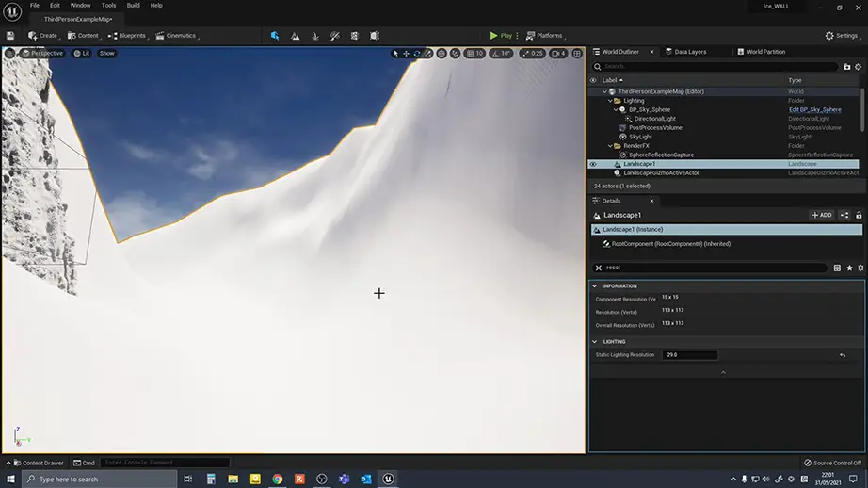868x488 pixels.
Task: Open the Details panel settings gear
Action: point(860,268)
